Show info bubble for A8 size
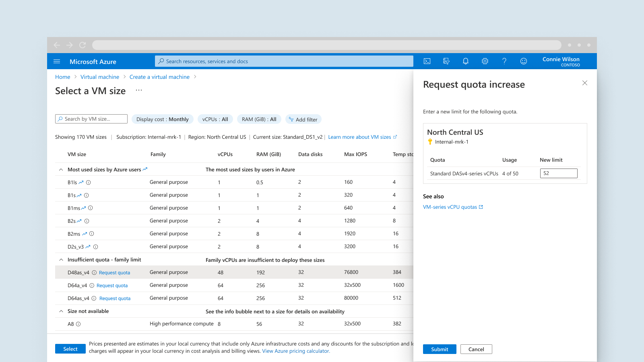644x362 pixels. [x=78, y=324]
